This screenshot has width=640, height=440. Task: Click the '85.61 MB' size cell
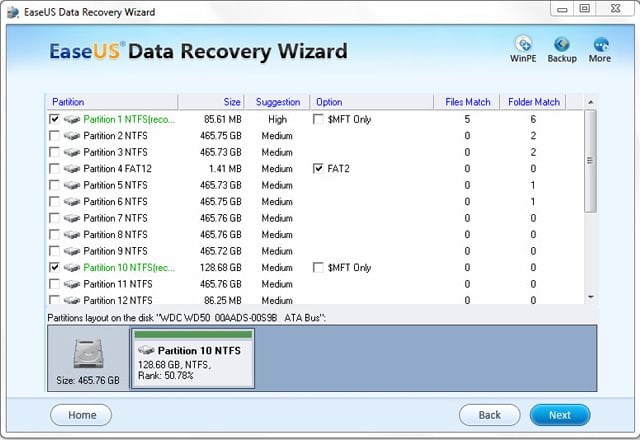point(223,120)
